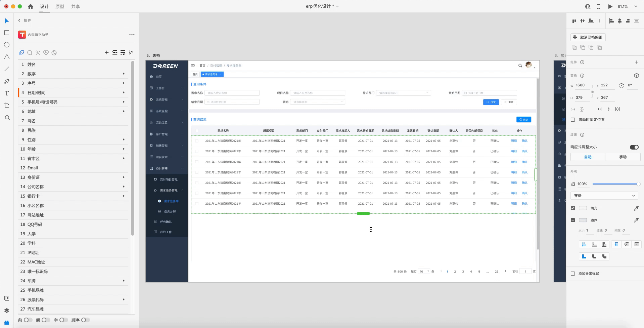The image size is (644, 328).
Task: Open the plugin's tools icon
Action: click(x=38, y=52)
